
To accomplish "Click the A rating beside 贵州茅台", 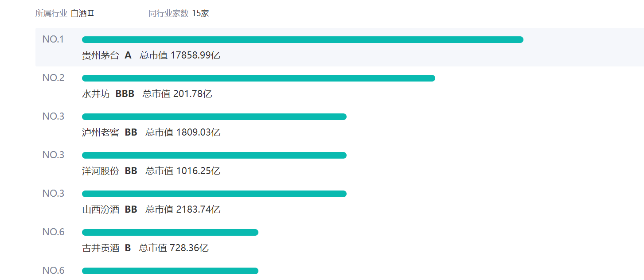I will tap(128, 55).
